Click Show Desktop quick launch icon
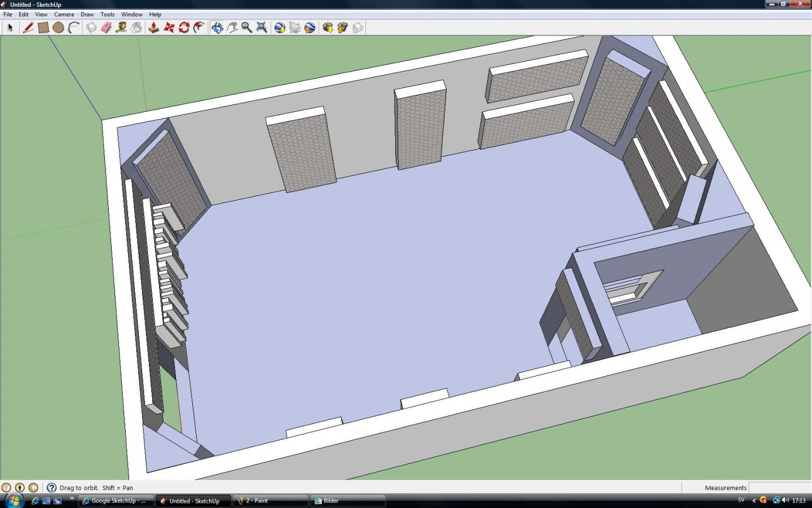Screen dimensions: 812x508 pos(46,501)
